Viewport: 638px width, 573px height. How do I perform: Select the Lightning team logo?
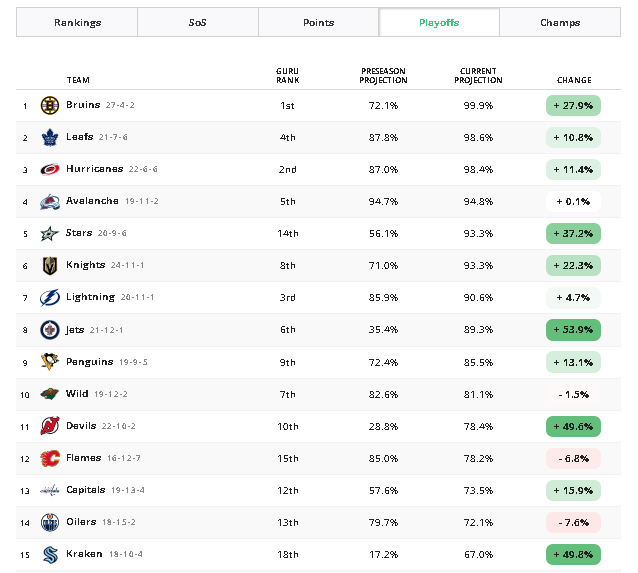(50, 297)
